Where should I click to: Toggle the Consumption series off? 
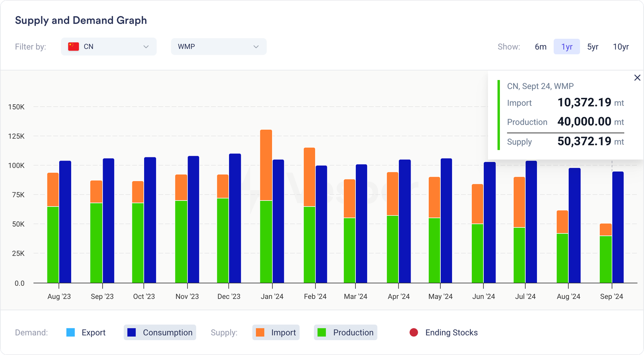pyautogui.click(x=167, y=332)
